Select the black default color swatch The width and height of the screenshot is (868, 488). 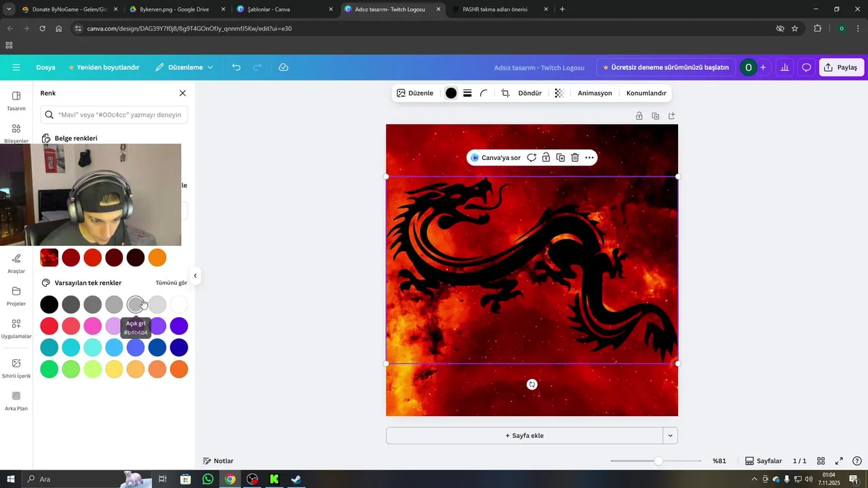click(49, 304)
